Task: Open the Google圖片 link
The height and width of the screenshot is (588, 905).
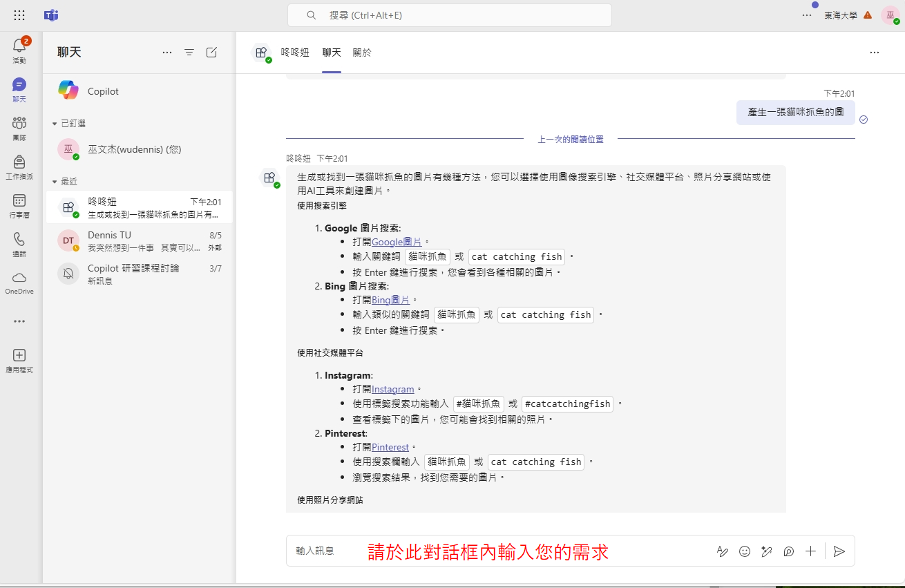Action: click(x=397, y=242)
